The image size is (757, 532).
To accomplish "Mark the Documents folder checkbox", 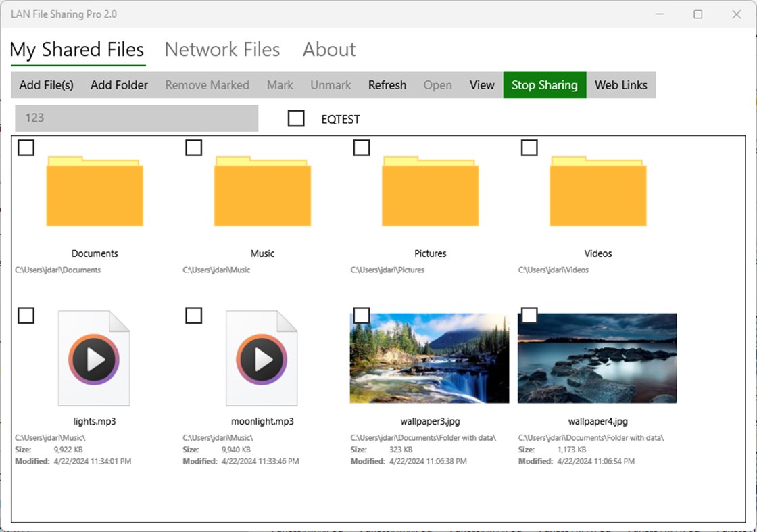I will click(26, 147).
